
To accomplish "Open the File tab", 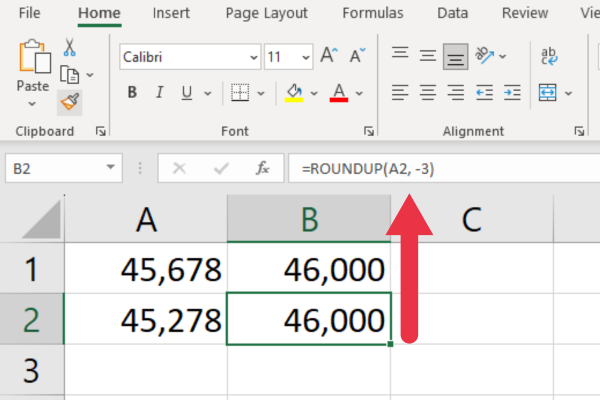I will coord(29,13).
